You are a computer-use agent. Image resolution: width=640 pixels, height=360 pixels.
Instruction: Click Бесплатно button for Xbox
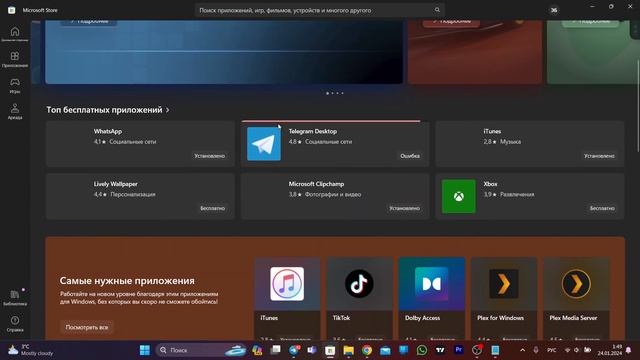click(x=602, y=208)
